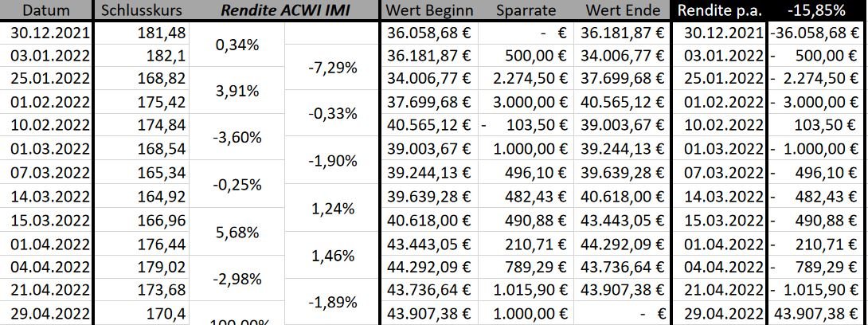Select the Sparrate header cell
This screenshot has width=868, height=325.
point(526,11)
